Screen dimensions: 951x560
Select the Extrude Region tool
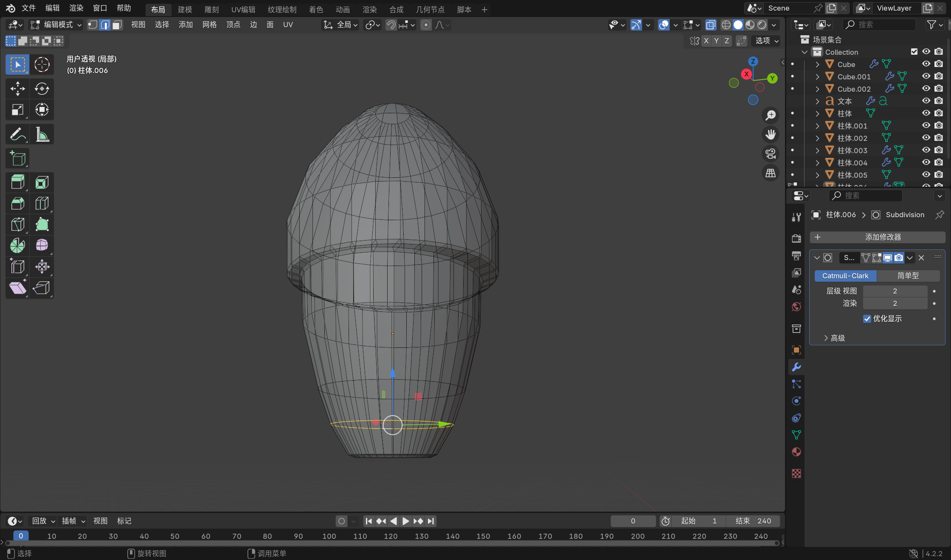tap(17, 182)
